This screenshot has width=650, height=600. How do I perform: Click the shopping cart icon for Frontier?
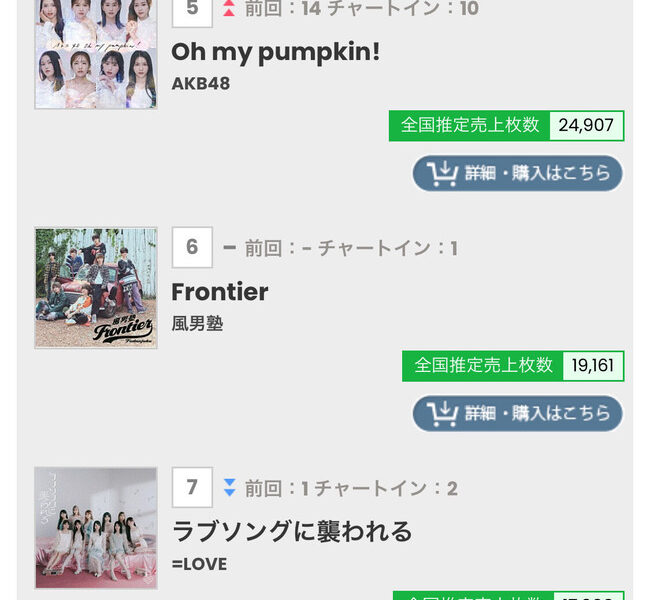coord(442,414)
